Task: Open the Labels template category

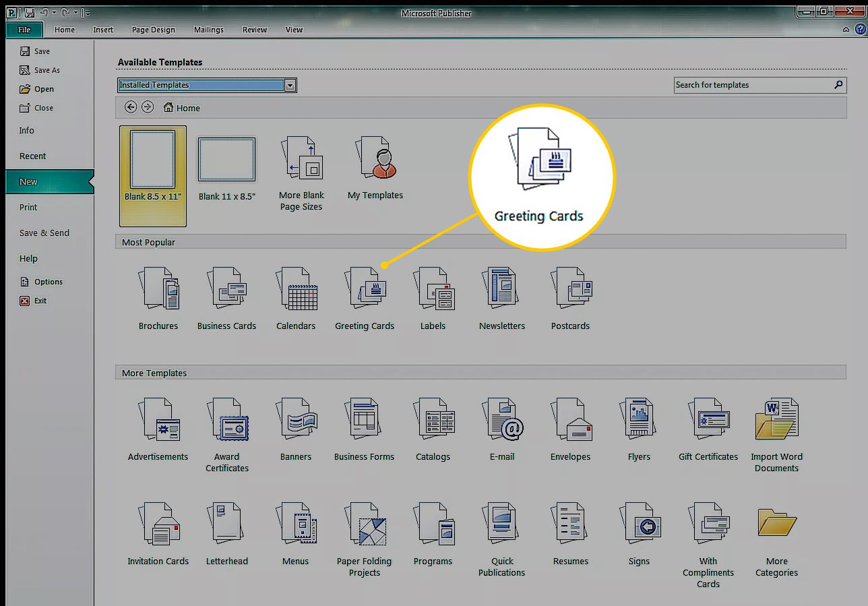Action: click(433, 298)
